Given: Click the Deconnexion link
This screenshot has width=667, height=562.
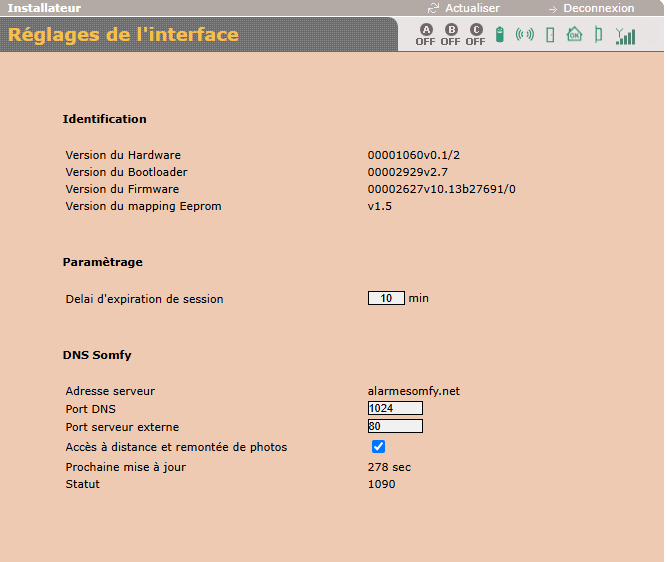Looking at the screenshot, I should coord(598,8).
